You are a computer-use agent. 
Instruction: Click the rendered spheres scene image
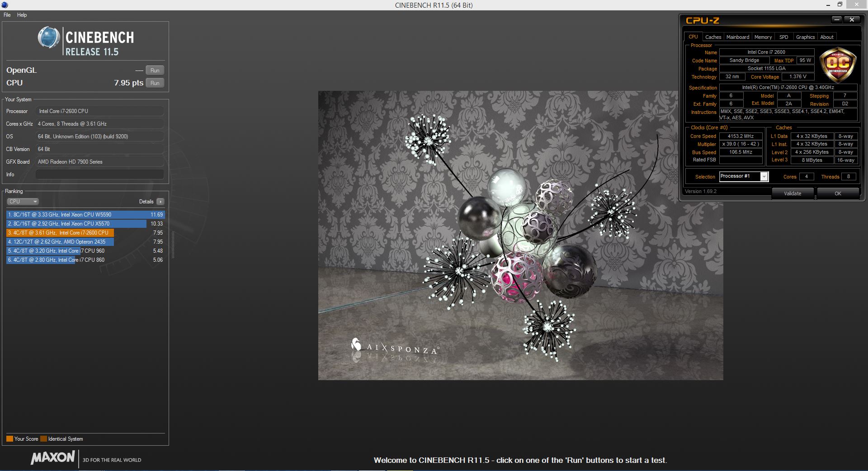point(520,235)
